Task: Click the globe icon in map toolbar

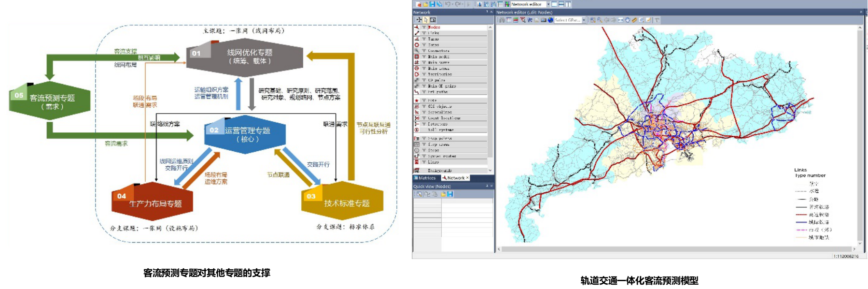Action: click(x=550, y=20)
